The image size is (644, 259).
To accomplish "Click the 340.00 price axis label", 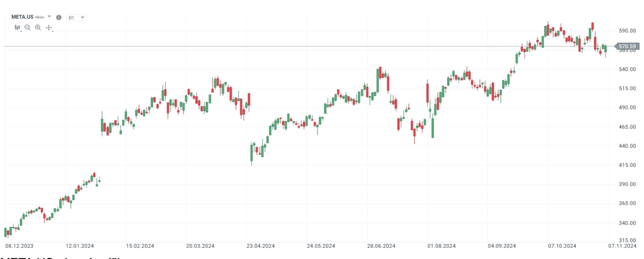I will (627, 223).
